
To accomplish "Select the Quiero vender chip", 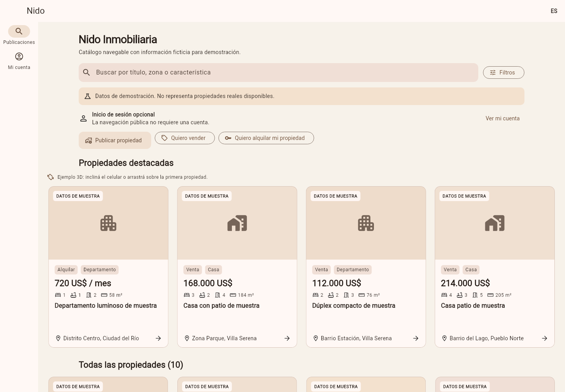I will [x=184, y=138].
